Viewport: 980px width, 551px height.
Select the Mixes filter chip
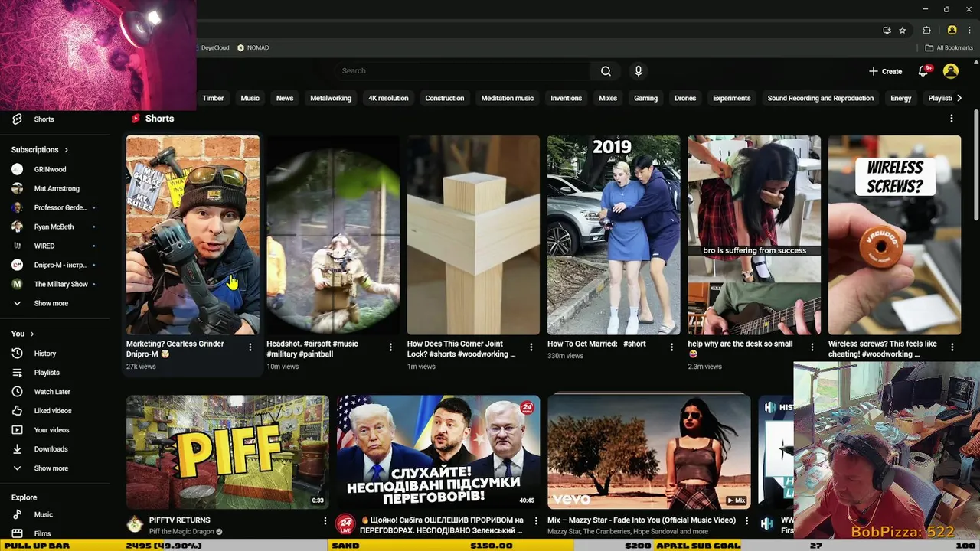point(608,98)
